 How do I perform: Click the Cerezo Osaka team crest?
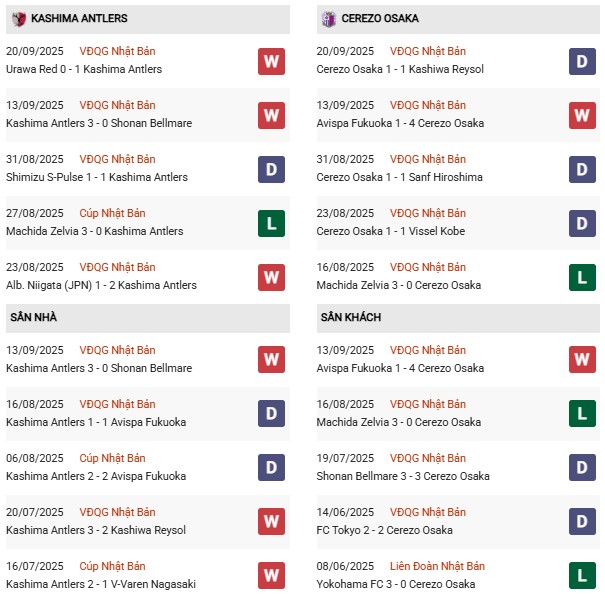click(329, 19)
